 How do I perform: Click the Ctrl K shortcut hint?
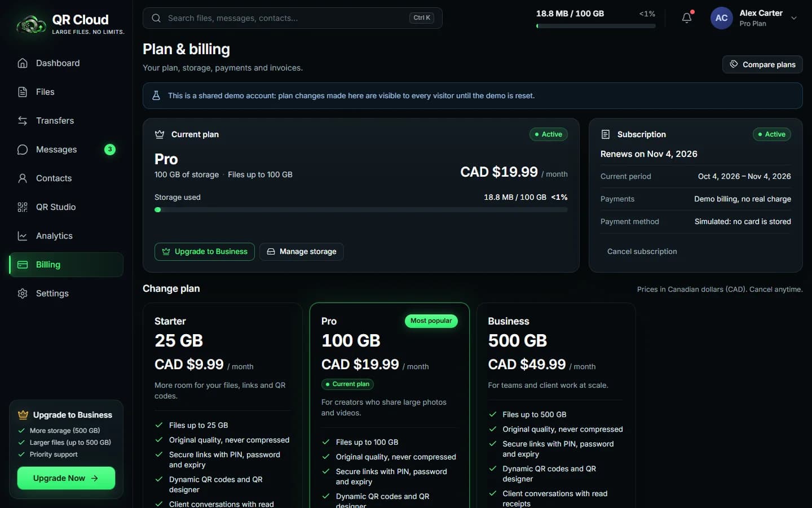[x=422, y=18]
